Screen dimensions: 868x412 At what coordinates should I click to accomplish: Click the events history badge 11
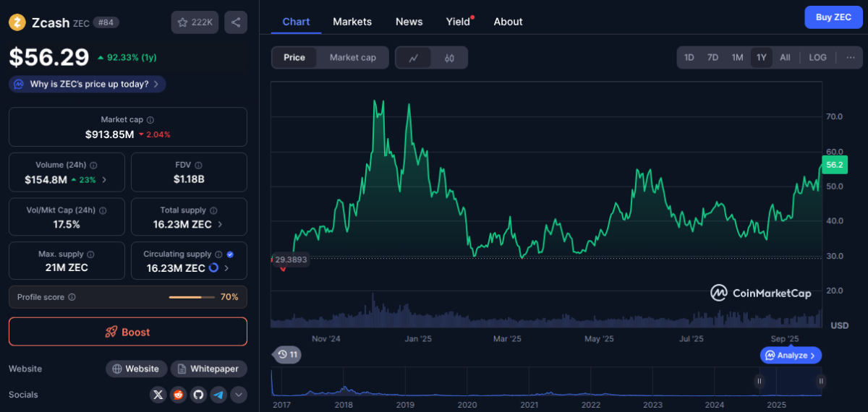coord(287,354)
